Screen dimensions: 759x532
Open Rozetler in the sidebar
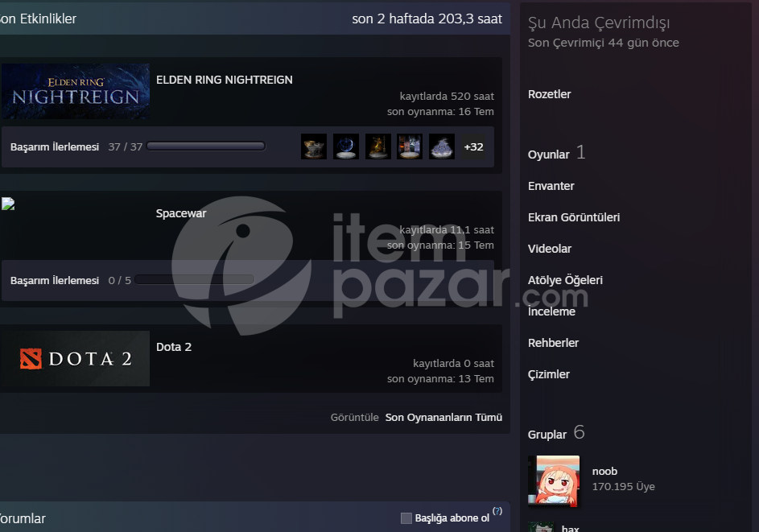coord(550,94)
